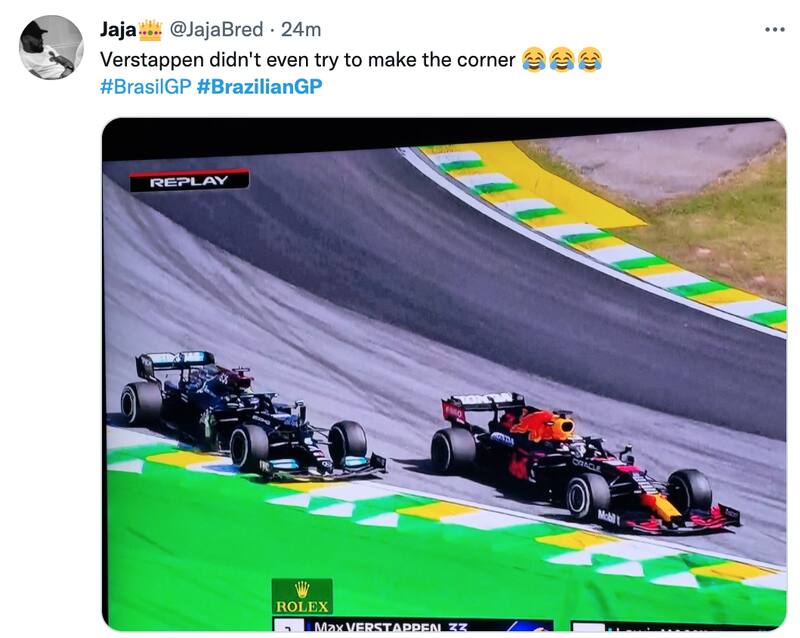The width and height of the screenshot is (800, 638).
Task: Click the green Rolex logo
Action: pyautogui.click(x=302, y=596)
